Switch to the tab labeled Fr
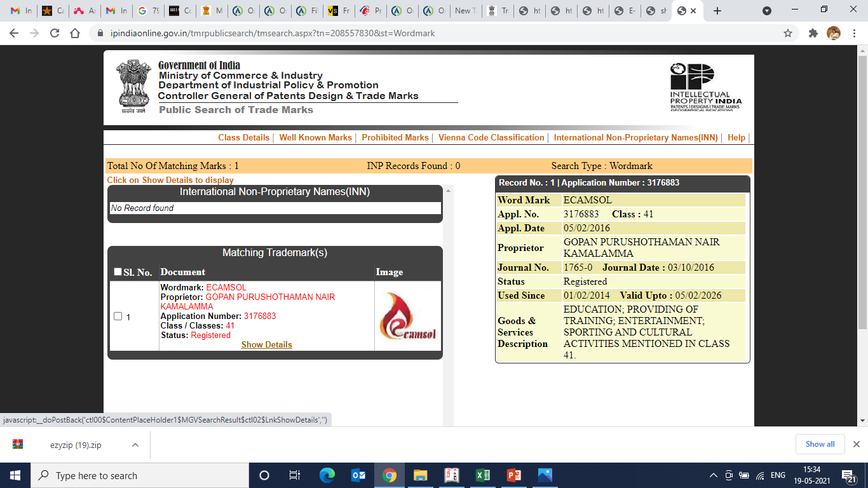 [x=339, y=11]
